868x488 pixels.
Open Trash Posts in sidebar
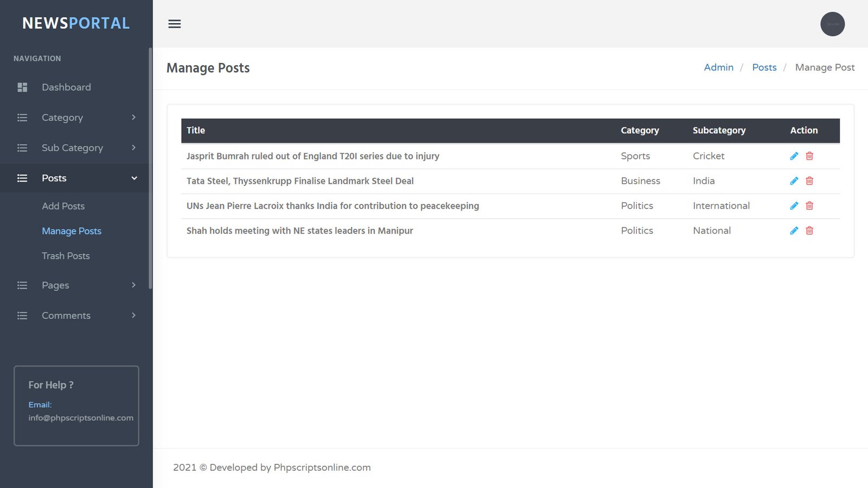point(66,256)
